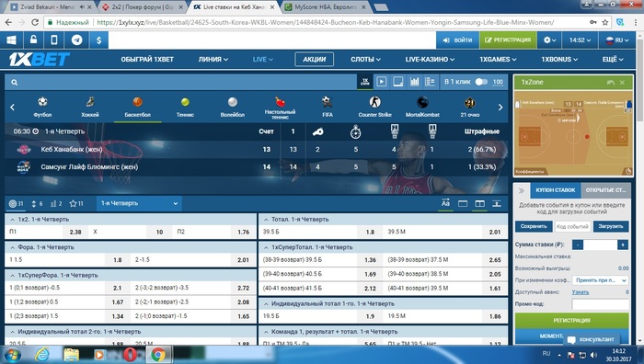Switch to two column market layout

(479, 204)
